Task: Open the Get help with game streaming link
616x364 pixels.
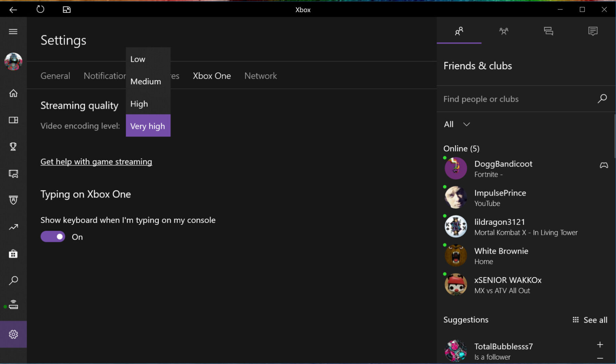Action: click(x=96, y=161)
